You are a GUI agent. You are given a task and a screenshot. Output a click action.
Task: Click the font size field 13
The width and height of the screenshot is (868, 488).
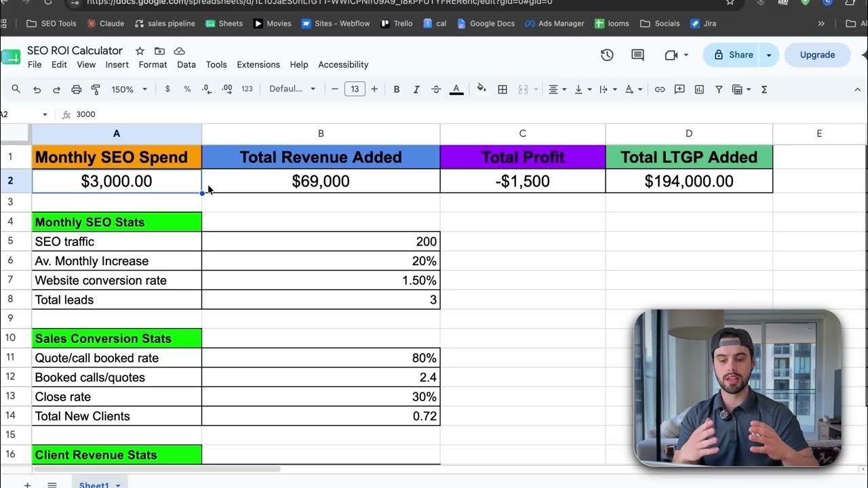[x=355, y=89]
